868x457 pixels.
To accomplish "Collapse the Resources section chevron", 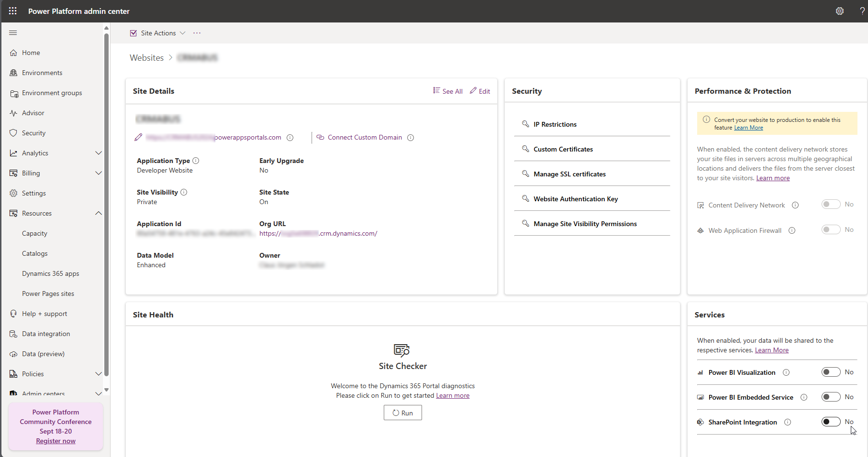I will tap(99, 213).
